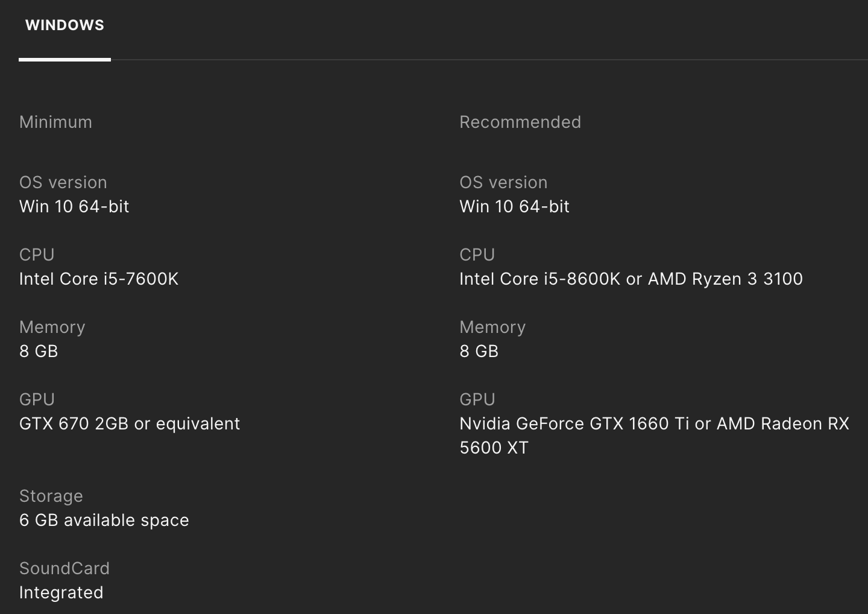This screenshot has width=868, height=614.
Task: Click the SoundCard label
Action: point(64,569)
